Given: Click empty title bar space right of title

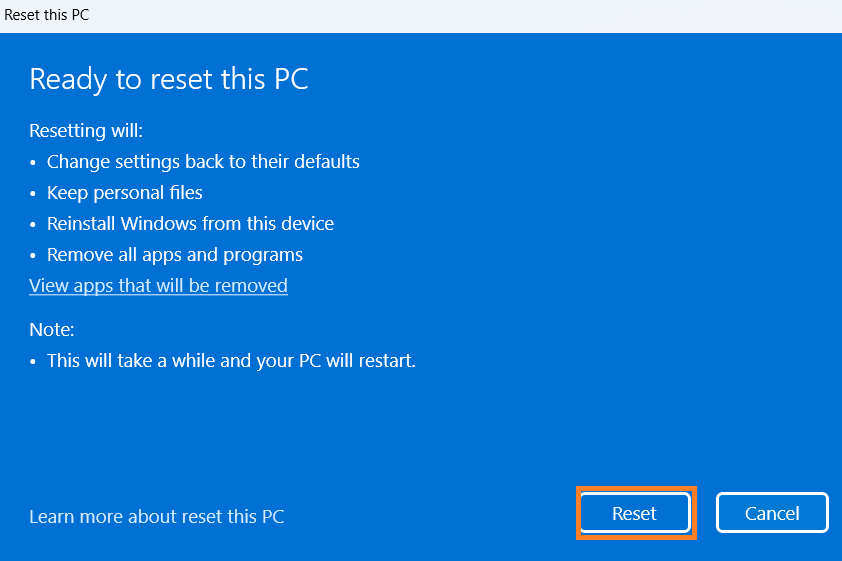Looking at the screenshot, I should (x=450, y=16).
